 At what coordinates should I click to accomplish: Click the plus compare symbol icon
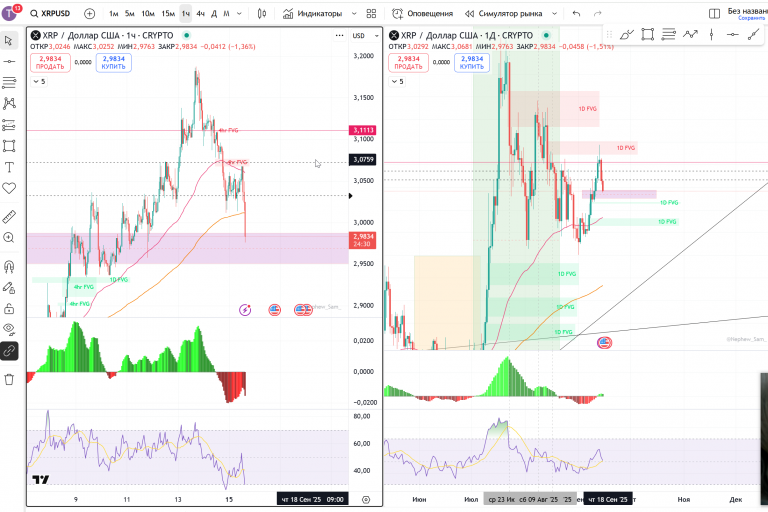click(x=90, y=14)
